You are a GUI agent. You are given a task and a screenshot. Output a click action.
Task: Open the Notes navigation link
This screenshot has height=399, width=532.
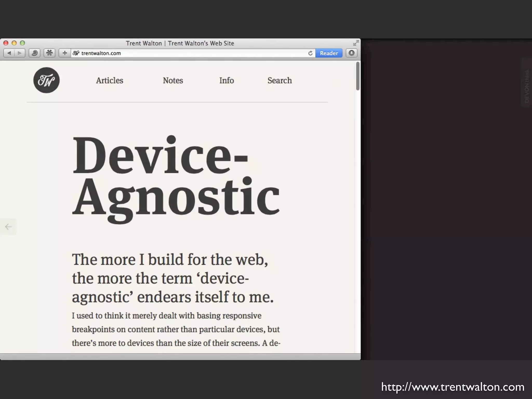point(173,81)
